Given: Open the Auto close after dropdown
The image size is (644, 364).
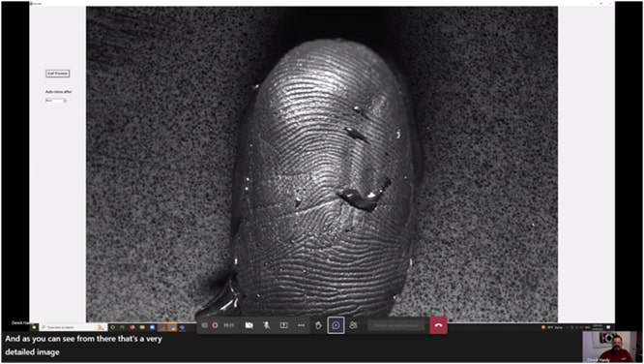Looking at the screenshot, I should point(56,101).
